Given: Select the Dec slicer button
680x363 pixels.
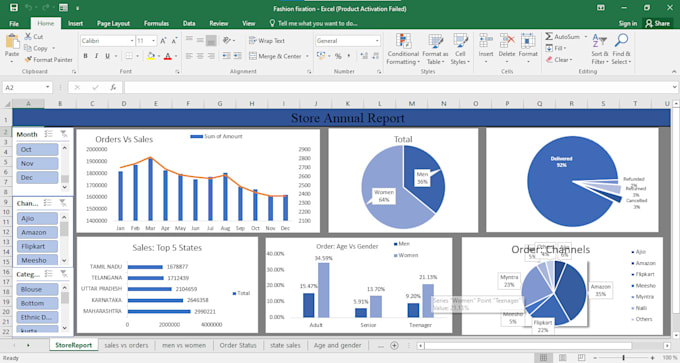Looking at the screenshot, I should [x=37, y=177].
